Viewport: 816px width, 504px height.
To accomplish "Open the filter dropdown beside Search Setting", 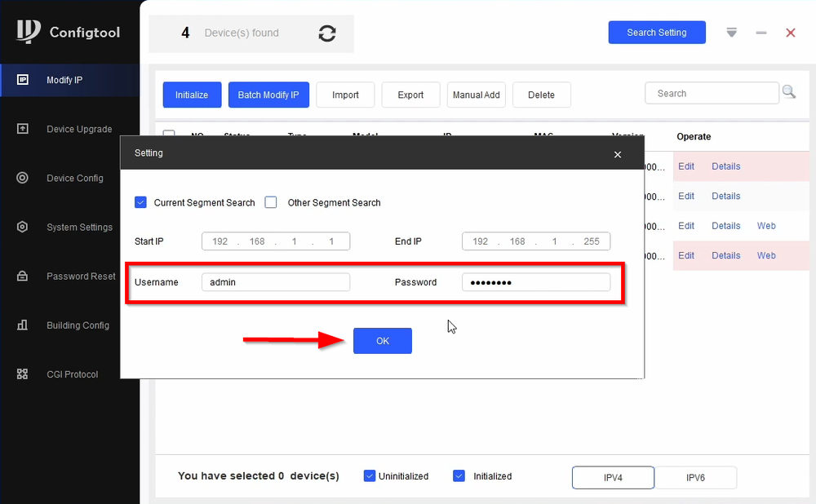I will point(731,33).
